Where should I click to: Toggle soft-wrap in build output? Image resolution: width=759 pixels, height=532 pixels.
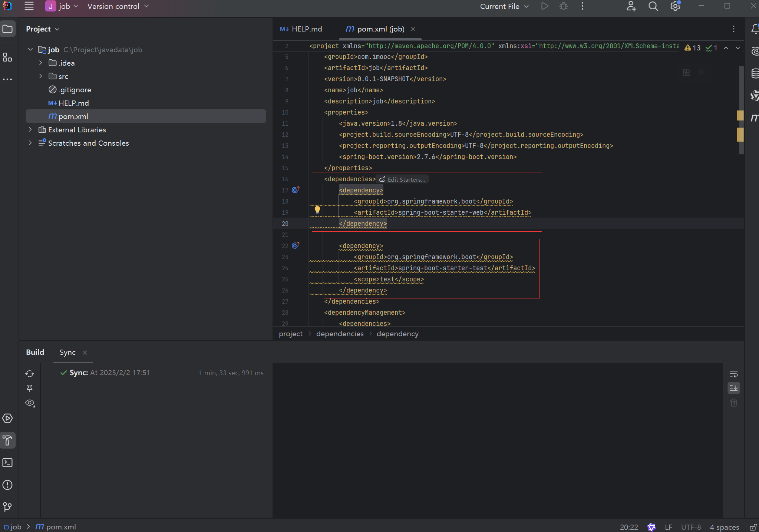pyautogui.click(x=733, y=374)
